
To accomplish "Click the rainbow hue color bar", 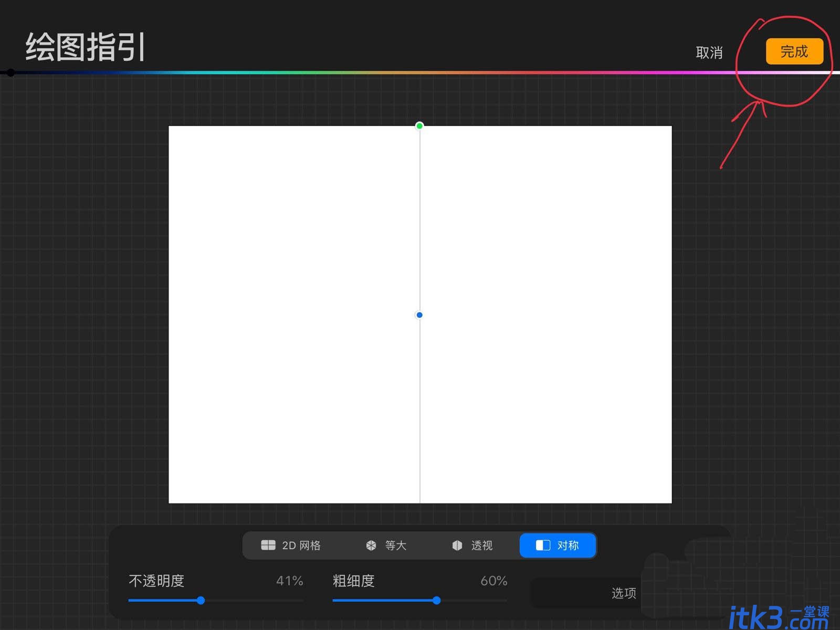I will (x=420, y=72).
